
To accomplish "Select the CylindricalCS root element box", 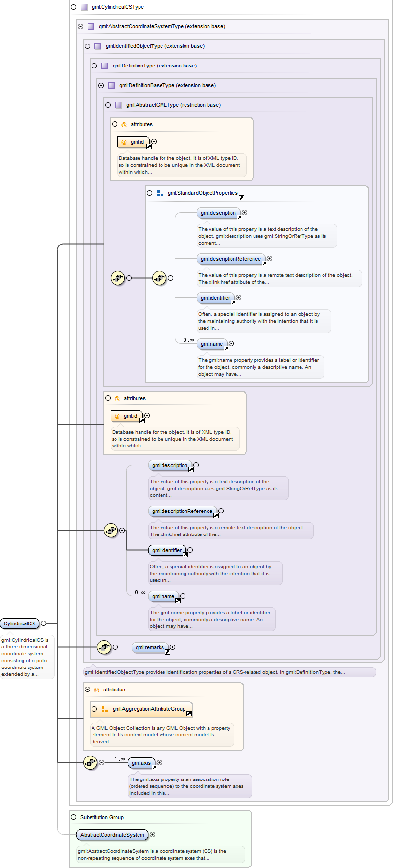I will 20,623.
